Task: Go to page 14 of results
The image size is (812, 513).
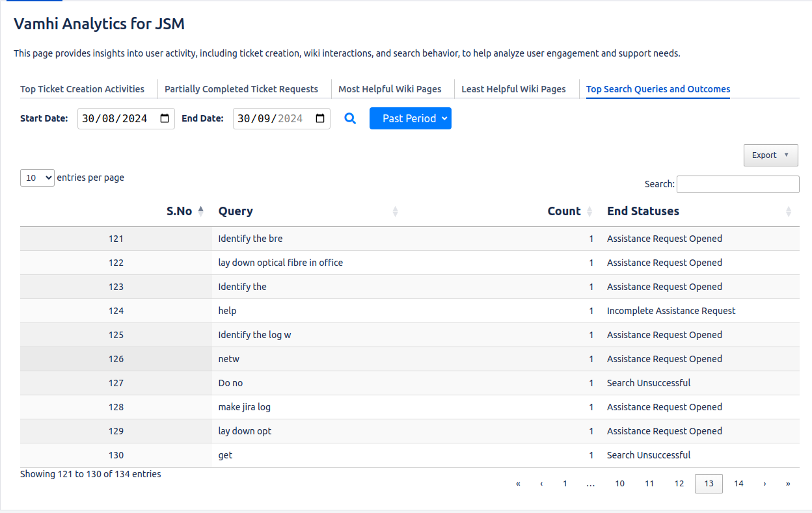Action: pyautogui.click(x=738, y=484)
